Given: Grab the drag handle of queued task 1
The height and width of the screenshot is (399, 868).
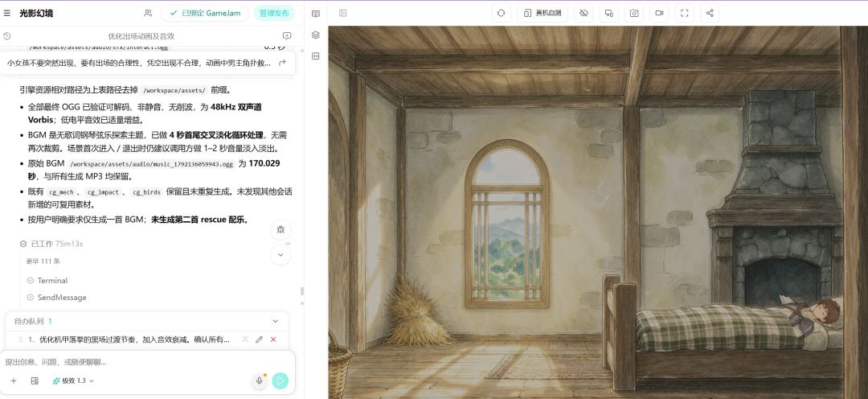Looking at the screenshot, I should tap(20, 339).
